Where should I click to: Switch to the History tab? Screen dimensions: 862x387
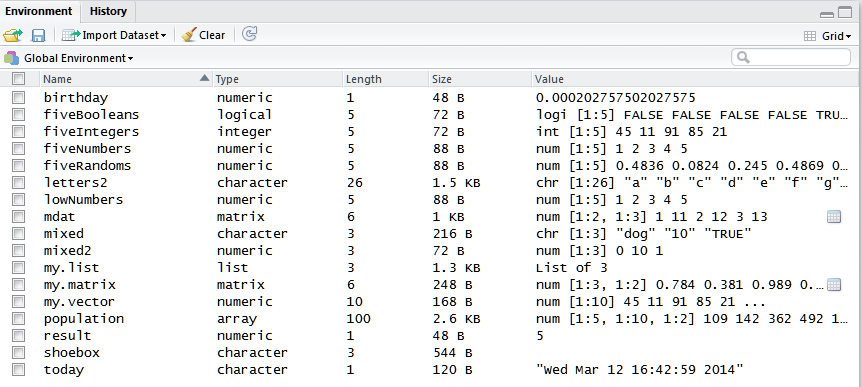coord(108,11)
